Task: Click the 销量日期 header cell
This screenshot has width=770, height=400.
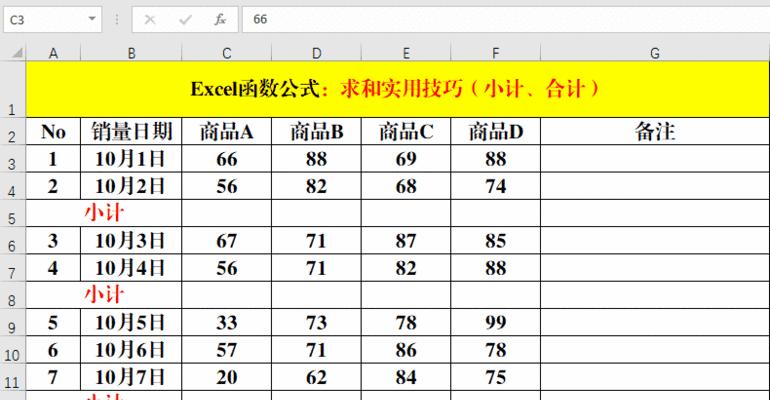Action: [x=131, y=132]
